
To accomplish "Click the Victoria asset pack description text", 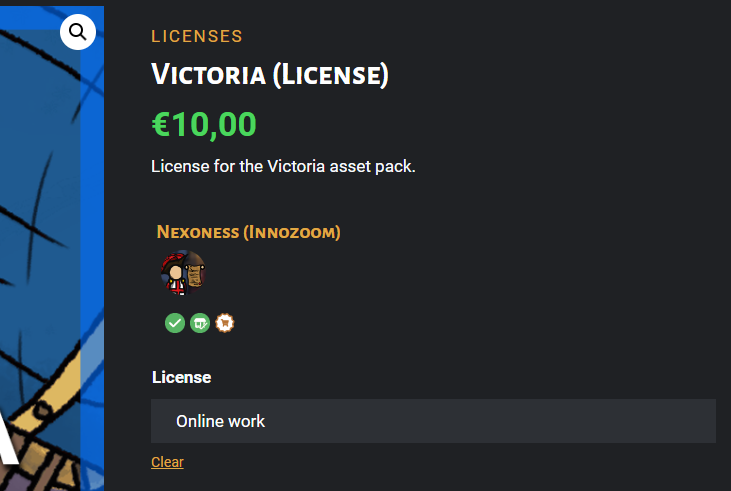I will point(283,166).
